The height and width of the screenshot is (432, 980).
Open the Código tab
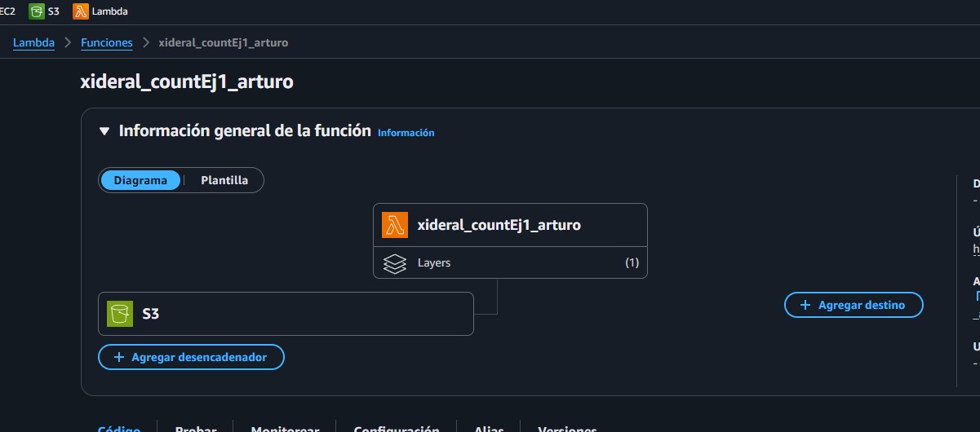pos(119,428)
